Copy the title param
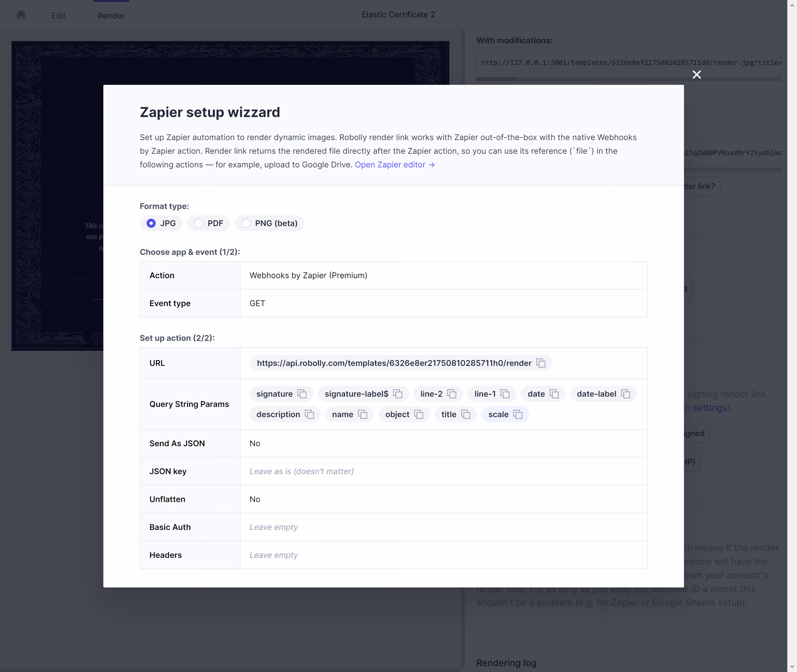797x672 pixels. 465,414
